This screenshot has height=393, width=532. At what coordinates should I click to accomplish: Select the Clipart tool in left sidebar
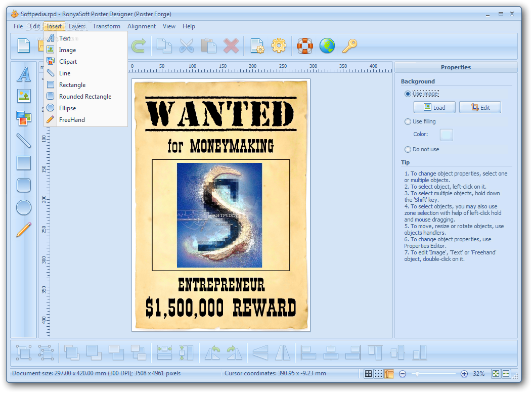pos(24,118)
